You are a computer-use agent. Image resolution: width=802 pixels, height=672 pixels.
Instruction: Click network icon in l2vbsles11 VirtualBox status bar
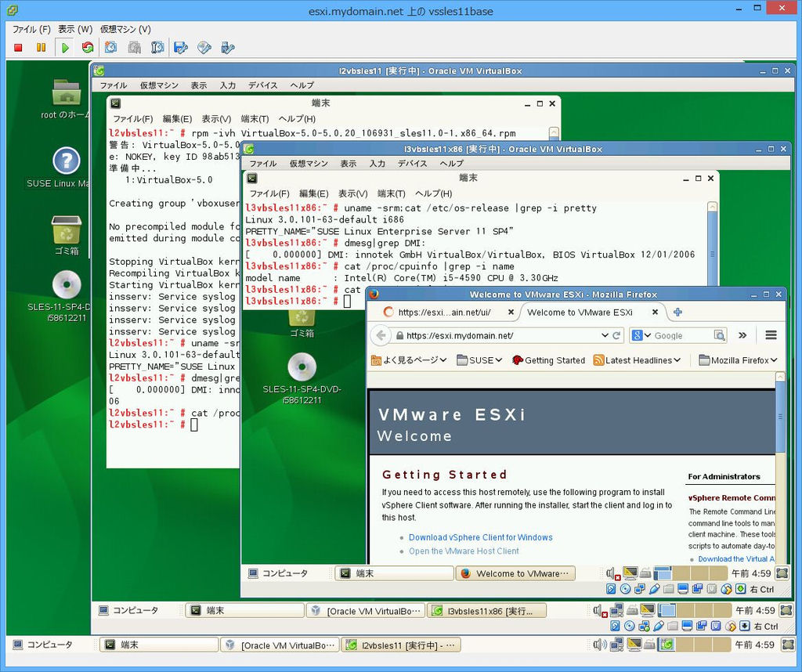[x=644, y=626]
